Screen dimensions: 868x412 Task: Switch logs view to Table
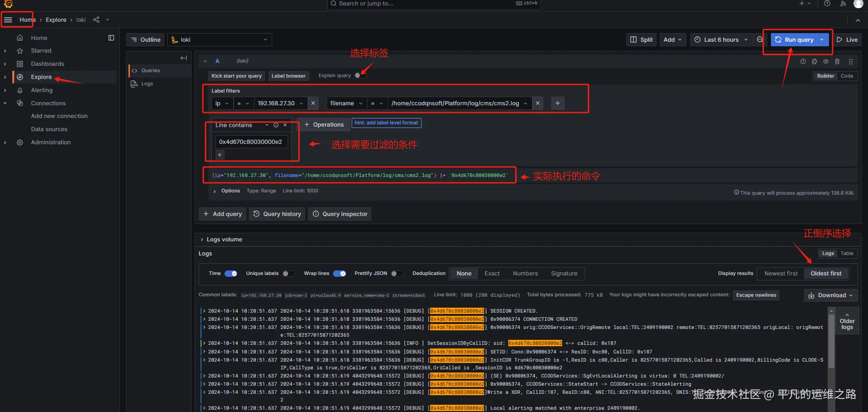[847, 254]
